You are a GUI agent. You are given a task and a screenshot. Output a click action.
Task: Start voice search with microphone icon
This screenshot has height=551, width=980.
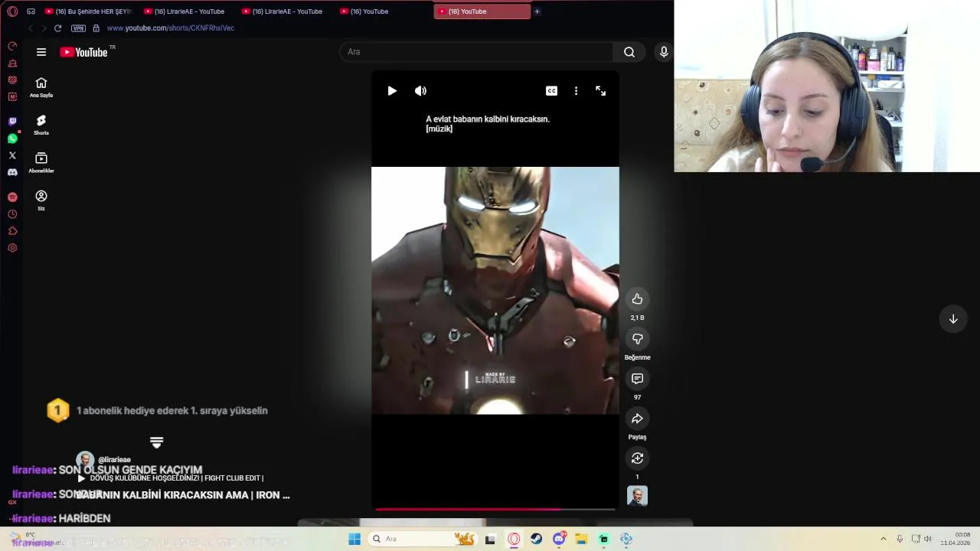point(664,52)
